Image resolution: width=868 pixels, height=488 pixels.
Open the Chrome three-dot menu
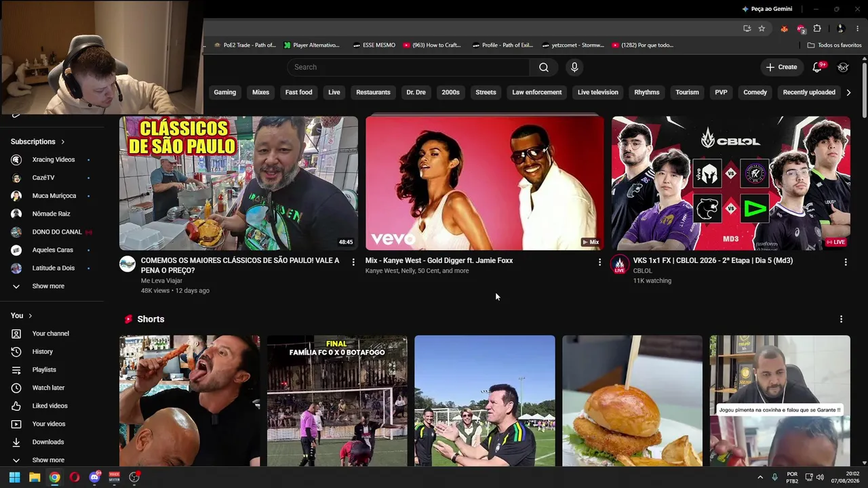[858, 28]
